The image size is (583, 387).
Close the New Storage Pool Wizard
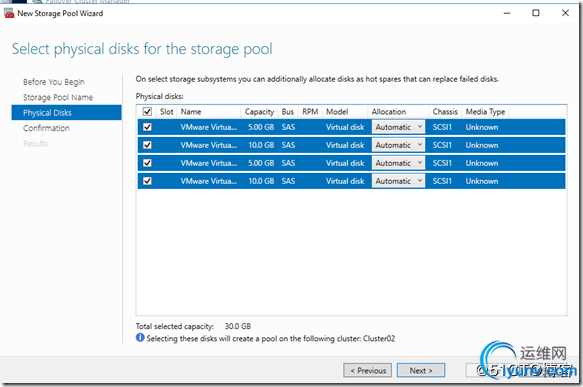565,13
